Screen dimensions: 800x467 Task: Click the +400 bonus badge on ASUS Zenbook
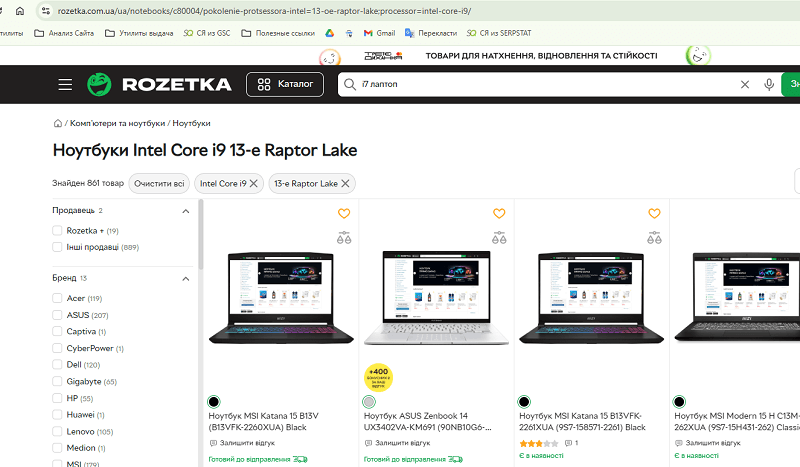(378, 378)
